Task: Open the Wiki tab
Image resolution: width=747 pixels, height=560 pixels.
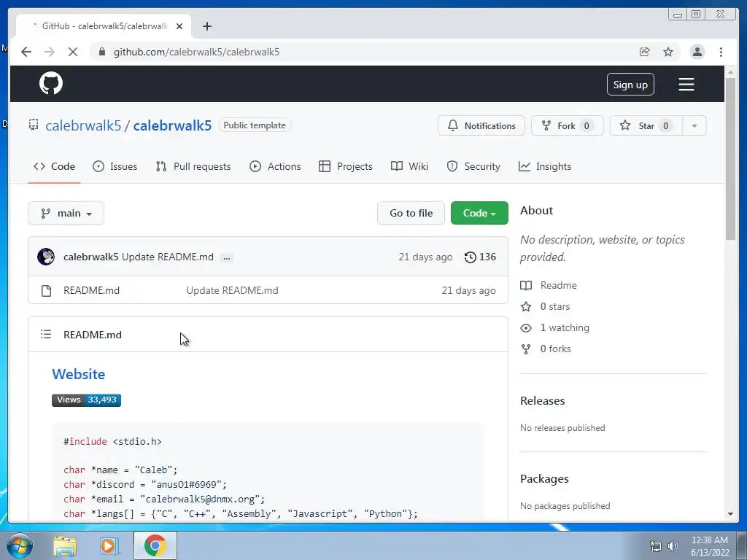Action: pos(409,167)
